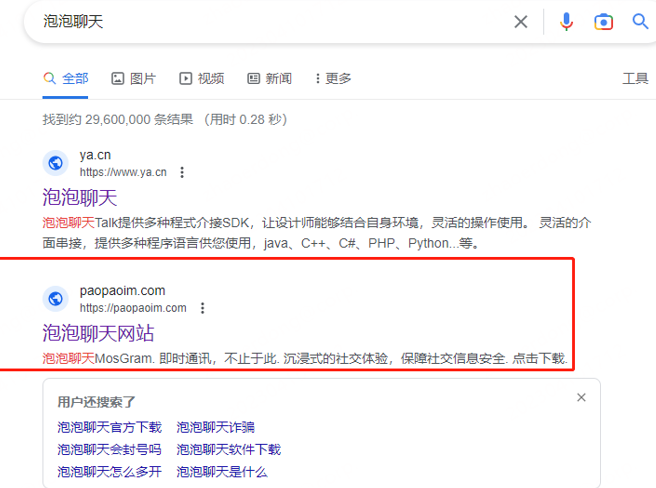Click the 泡泡聊天Talk snippet text
This screenshot has height=488, width=656.
coord(317,233)
